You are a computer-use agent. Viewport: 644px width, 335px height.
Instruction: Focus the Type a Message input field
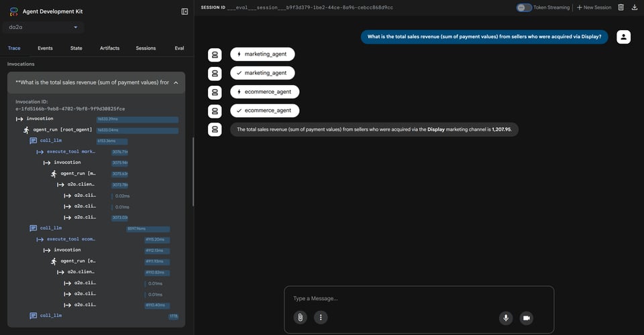click(419, 298)
